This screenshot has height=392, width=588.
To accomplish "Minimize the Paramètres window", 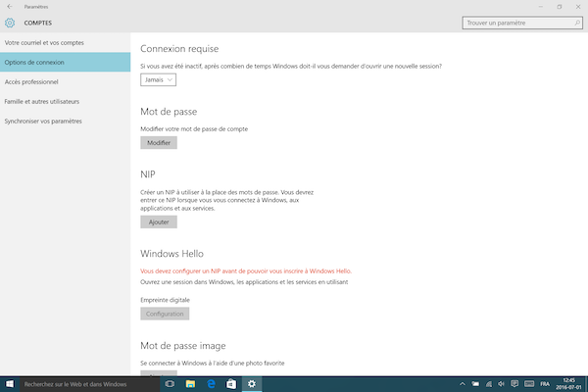I will tap(540, 7).
